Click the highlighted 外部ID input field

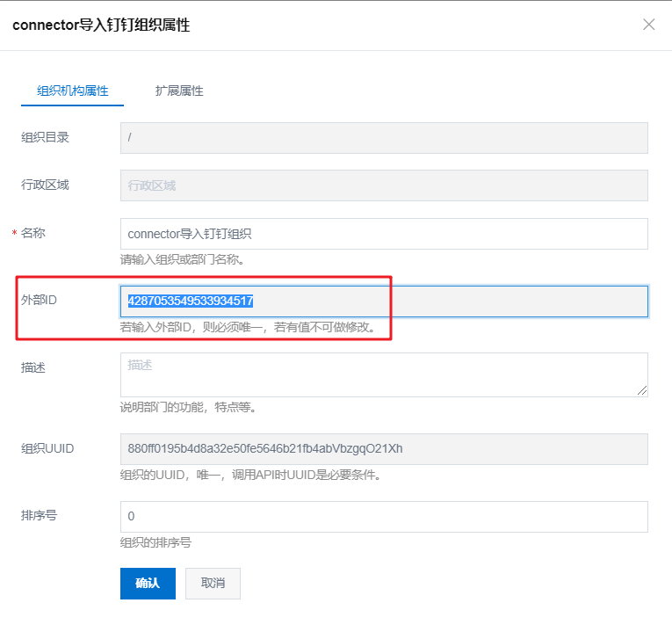(384, 301)
